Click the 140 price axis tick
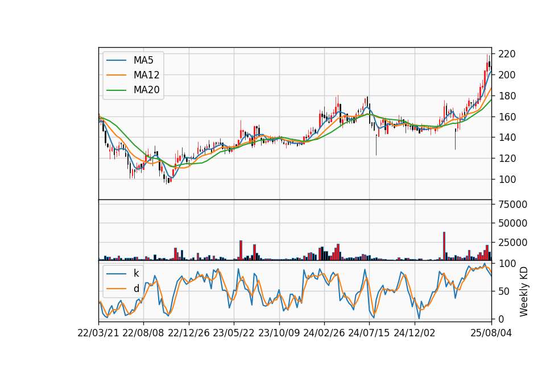 coord(507,137)
